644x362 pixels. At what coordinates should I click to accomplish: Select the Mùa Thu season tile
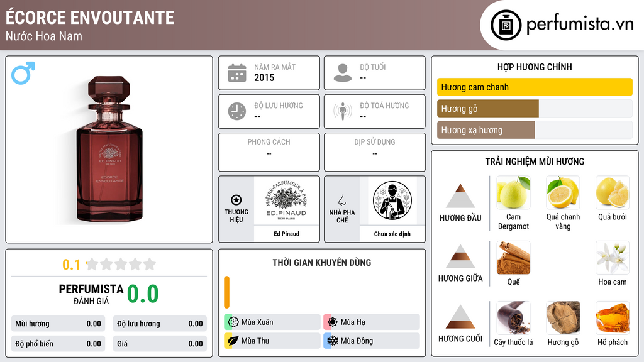tap(272, 341)
